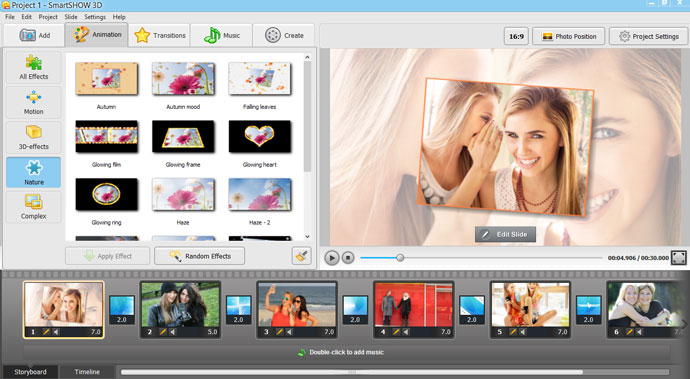Open the Slide menu
Image resolution: width=690 pixels, height=379 pixels.
pos(71,17)
